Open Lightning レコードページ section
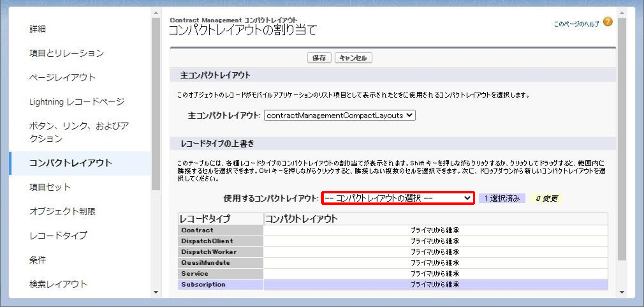 click(x=76, y=102)
